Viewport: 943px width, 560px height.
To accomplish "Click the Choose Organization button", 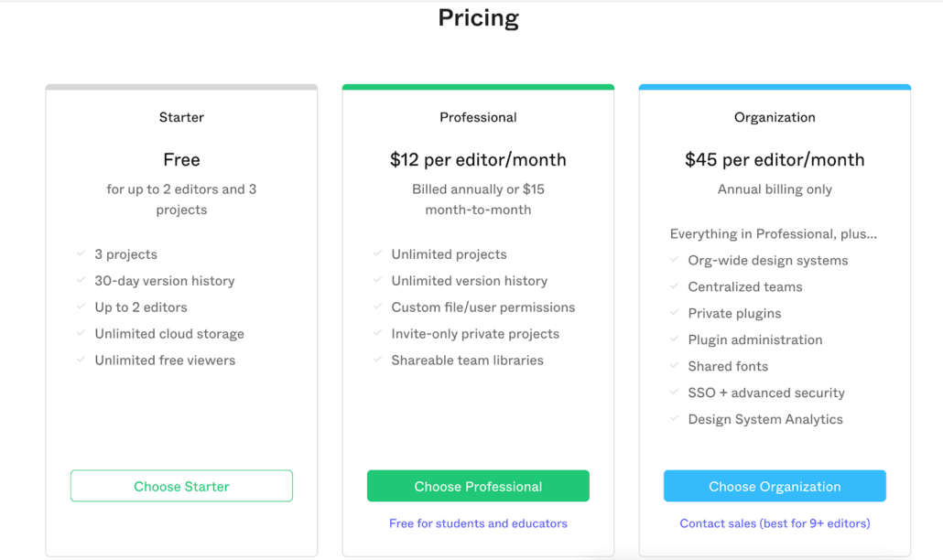I will pos(775,486).
